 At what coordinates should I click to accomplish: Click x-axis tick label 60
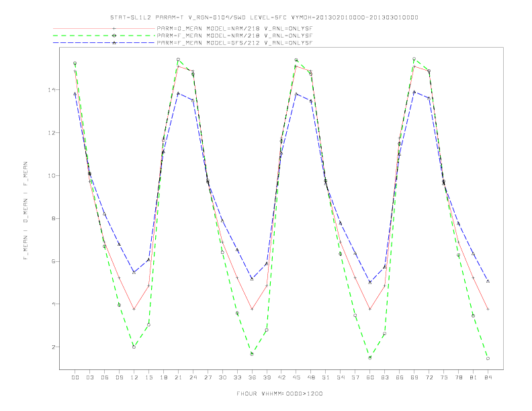370,377
